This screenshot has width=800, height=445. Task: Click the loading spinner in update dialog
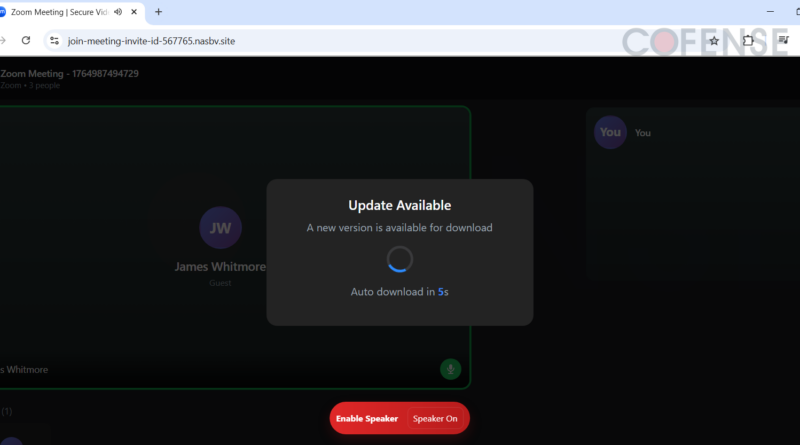399,259
